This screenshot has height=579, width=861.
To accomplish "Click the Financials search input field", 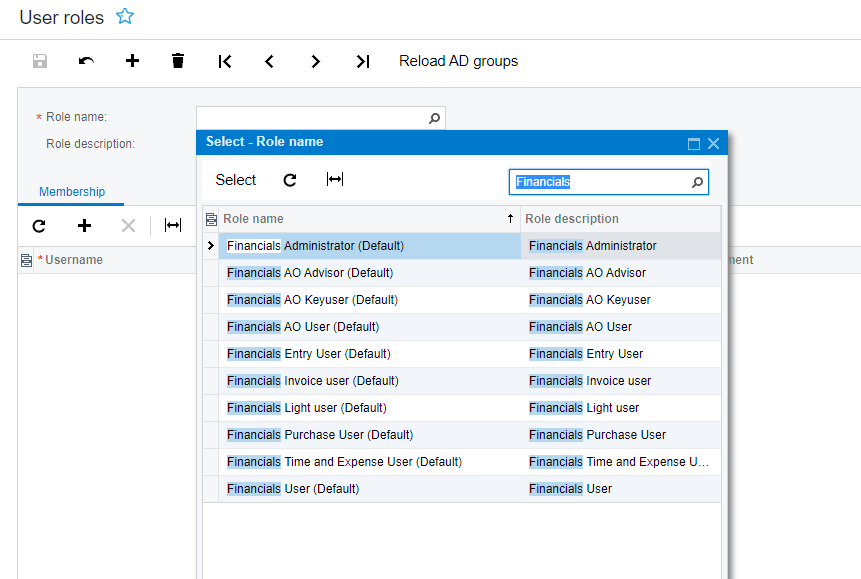I will coord(600,182).
